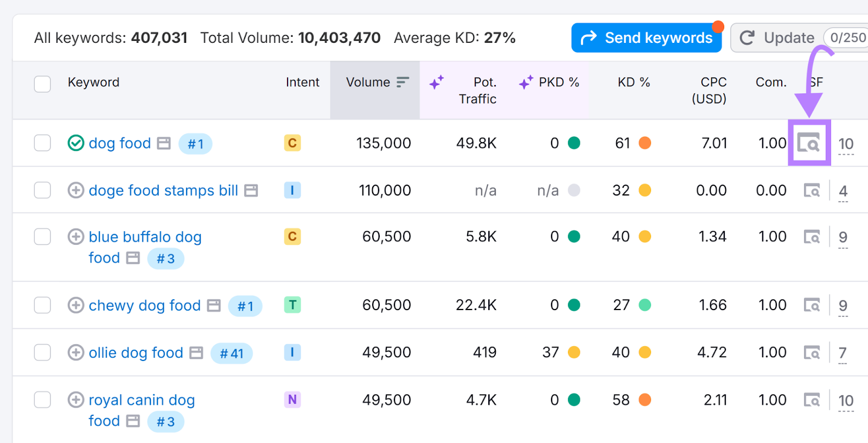868x443 pixels.
Task: Click plus icon beside chewy dog food
Action: (75, 305)
